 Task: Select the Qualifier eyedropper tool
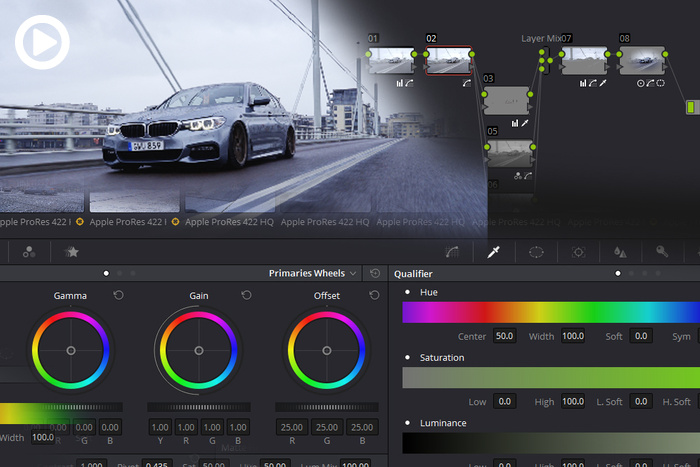coord(493,252)
